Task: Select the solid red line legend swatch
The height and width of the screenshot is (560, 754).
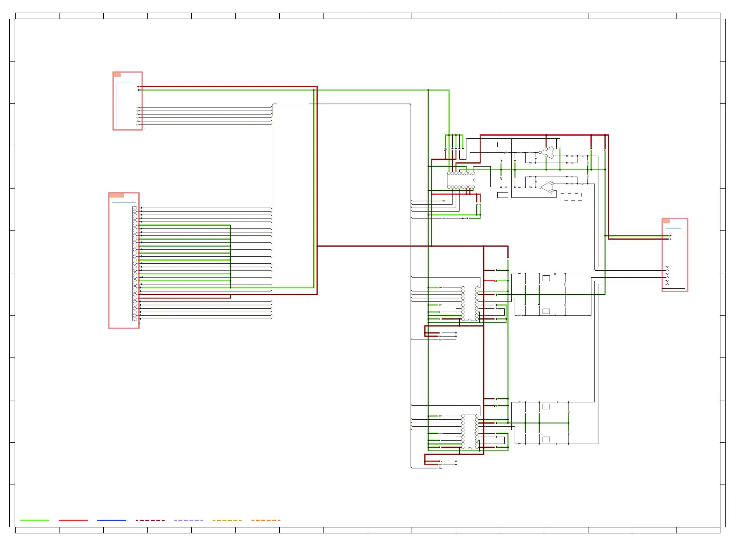Action: tap(73, 520)
